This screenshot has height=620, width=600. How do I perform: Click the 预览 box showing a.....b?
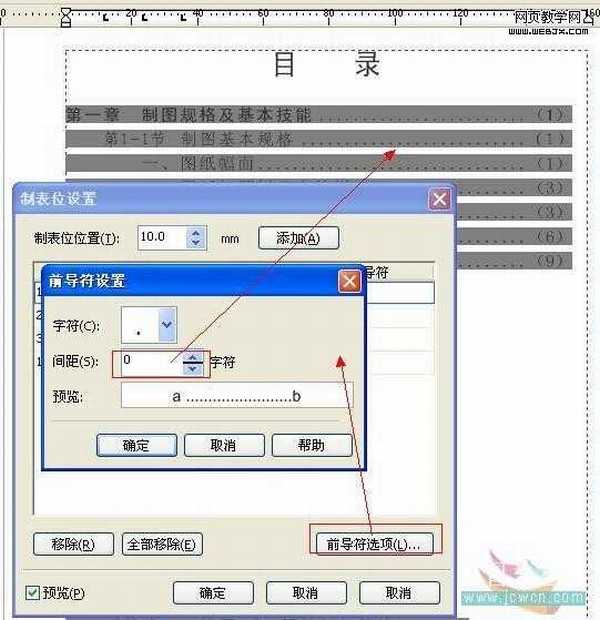click(x=237, y=397)
